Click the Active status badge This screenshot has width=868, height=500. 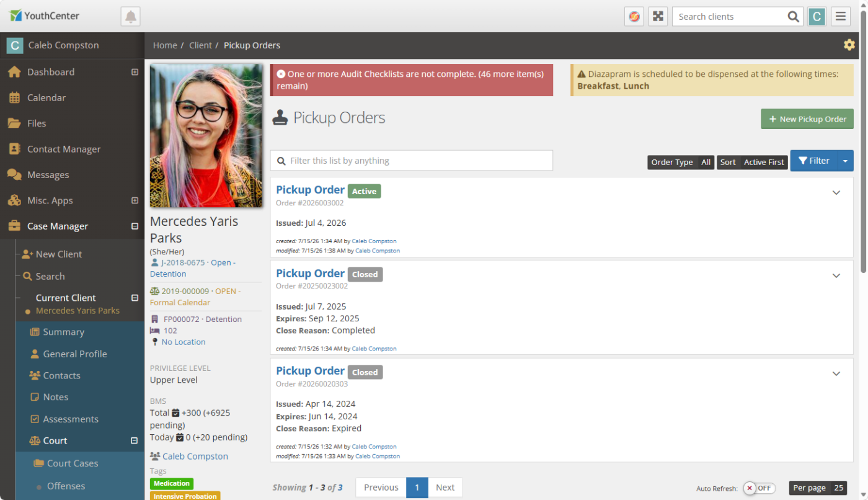click(x=364, y=191)
